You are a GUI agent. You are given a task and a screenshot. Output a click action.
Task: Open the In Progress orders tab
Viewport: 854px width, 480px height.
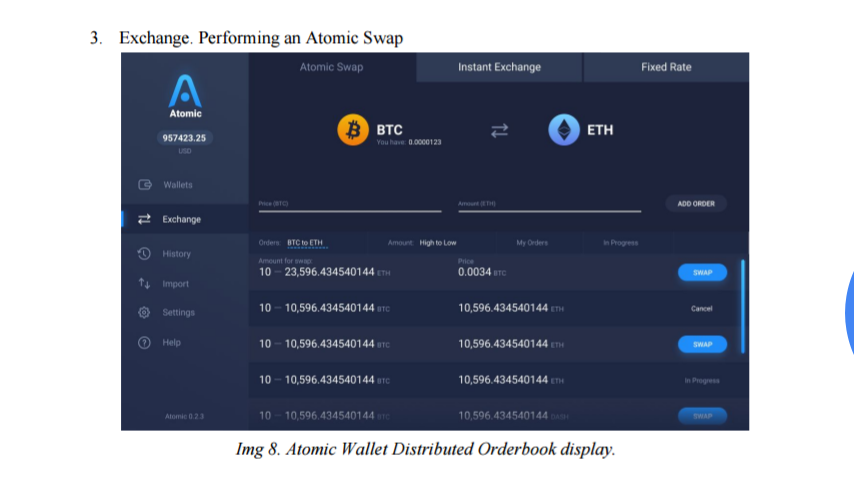point(620,242)
